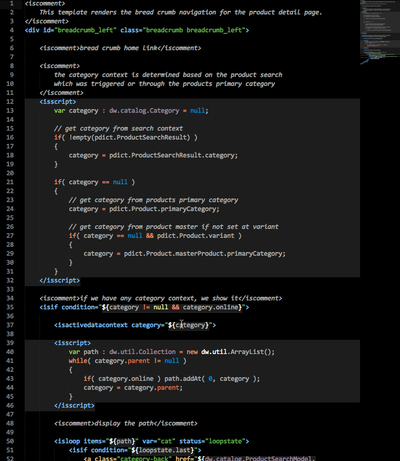400x461 pixels.
Task: Click 'category.parent;' assignment on line 44
Action: pos(153,388)
